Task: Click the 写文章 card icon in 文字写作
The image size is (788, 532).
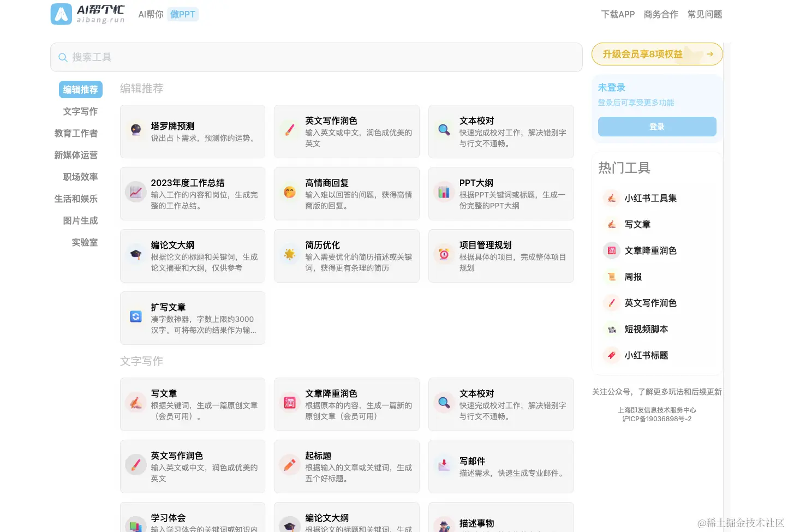Action: [135, 403]
